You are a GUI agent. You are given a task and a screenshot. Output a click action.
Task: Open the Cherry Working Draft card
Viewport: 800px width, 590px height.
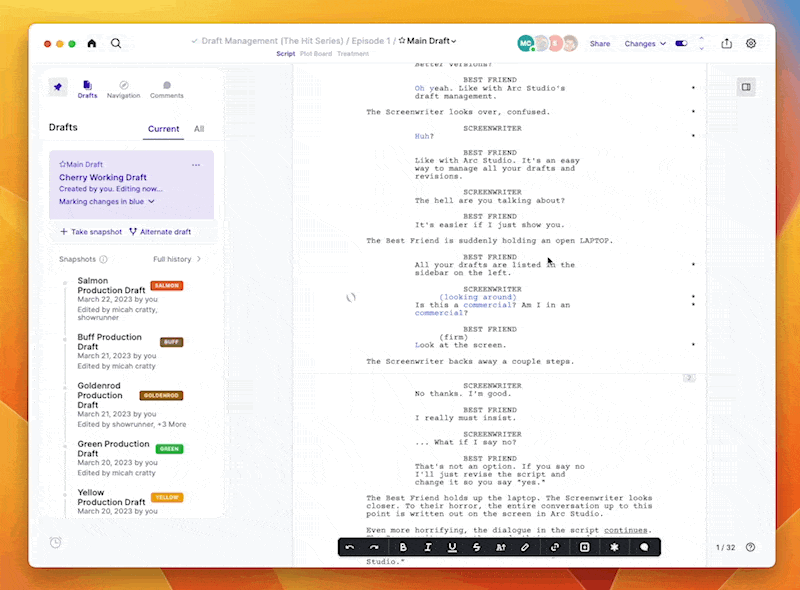point(131,185)
